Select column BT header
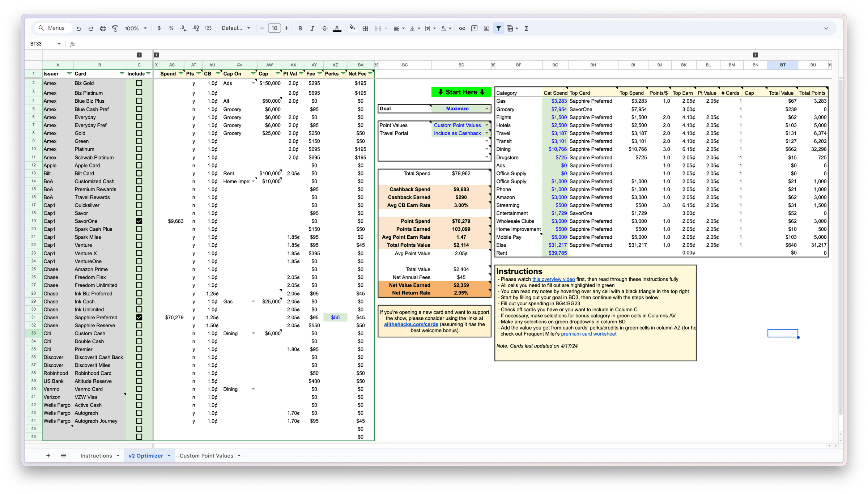The width and height of the screenshot is (868, 494). [x=783, y=65]
